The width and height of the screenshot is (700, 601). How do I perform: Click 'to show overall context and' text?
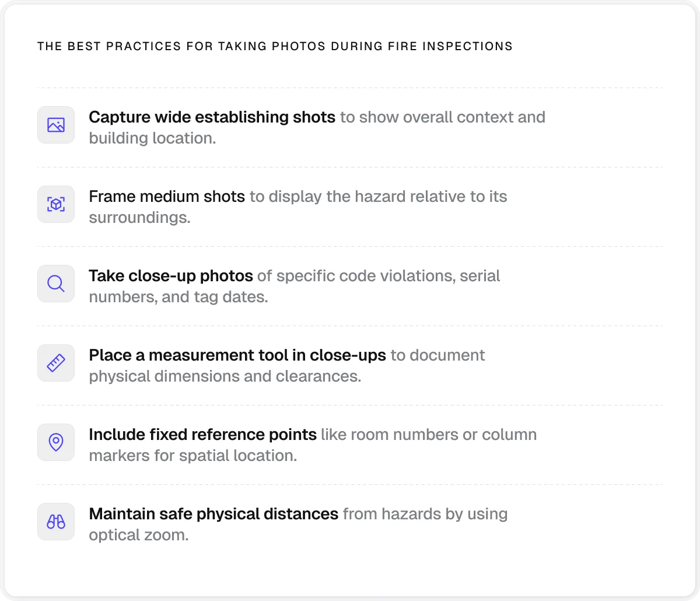[x=443, y=117]
